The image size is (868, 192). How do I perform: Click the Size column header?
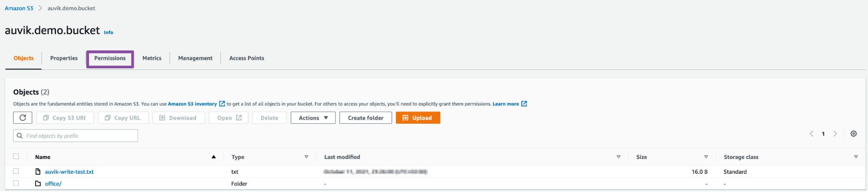[x=642, y=157]
